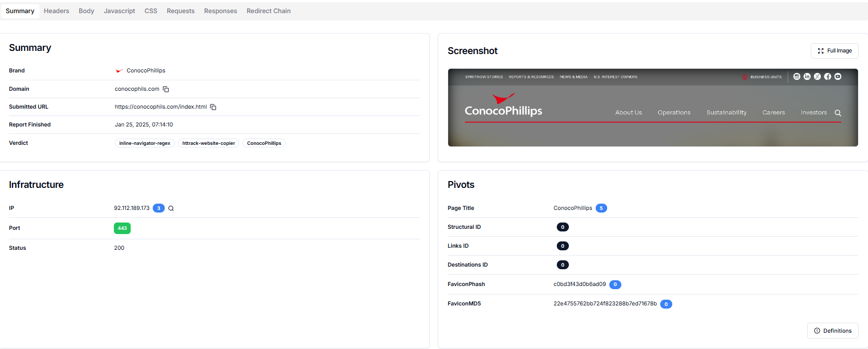This screenshot has width=868, height=349.
Task: Click the report finished date value
Action: (x=144, y=125)
